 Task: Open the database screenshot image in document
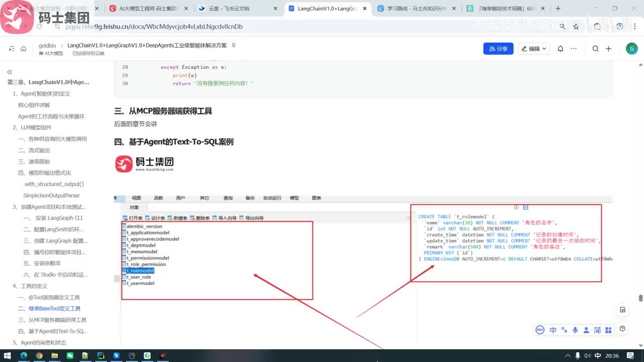[363, 271]
